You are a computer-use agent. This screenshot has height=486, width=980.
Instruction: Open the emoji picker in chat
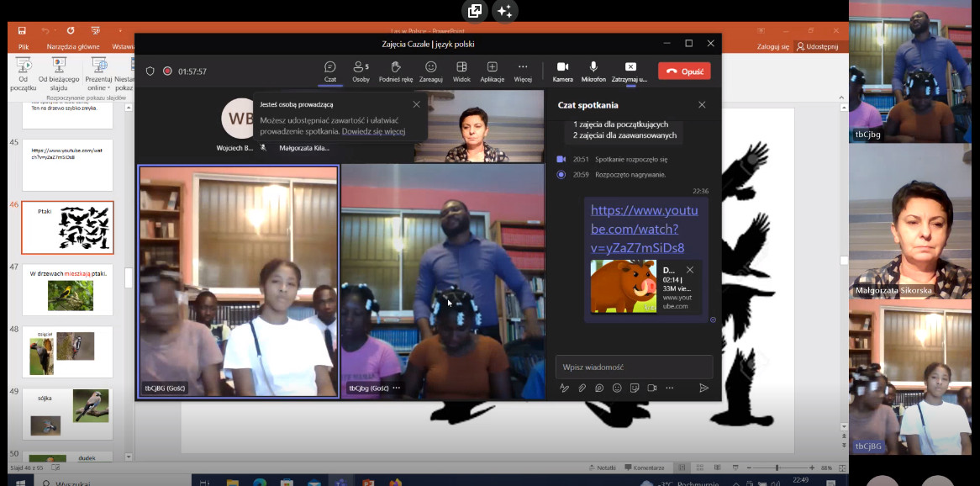click(x=617, y=388)
